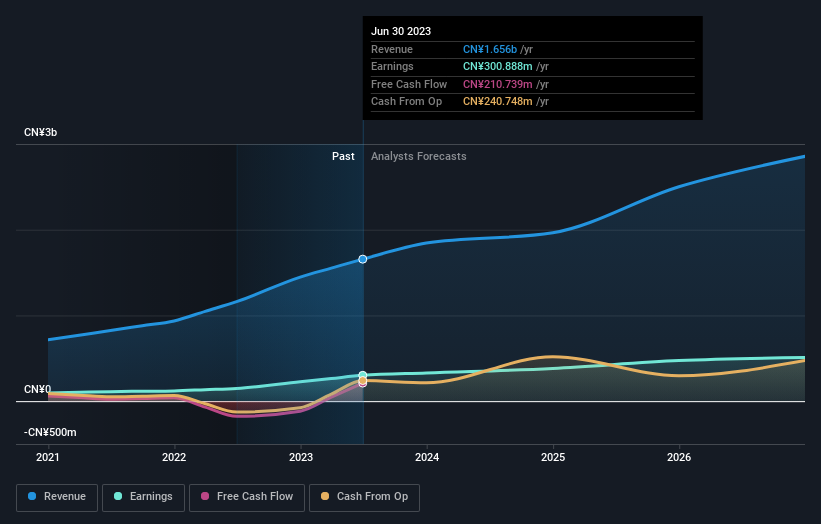This screenshot has width=821, height=524.
Task: Click the CN¥210.739m free cash flow value
Action: click(497, 84)
